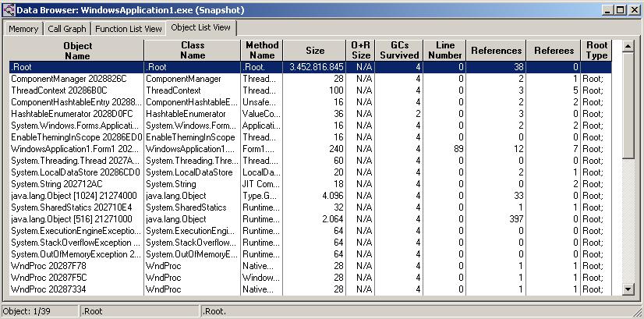Select the ComponentManager 2028826C row
This screenshot has height=319, width=644.
pyautogui.click(x=76, y=80)
